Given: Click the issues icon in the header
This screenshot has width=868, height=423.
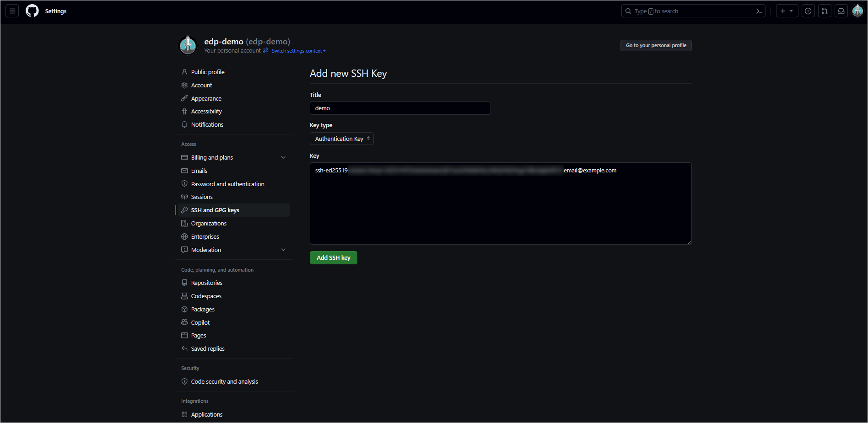Looking at the screenshot, I should pyautogui.click(x=808, y=11).
